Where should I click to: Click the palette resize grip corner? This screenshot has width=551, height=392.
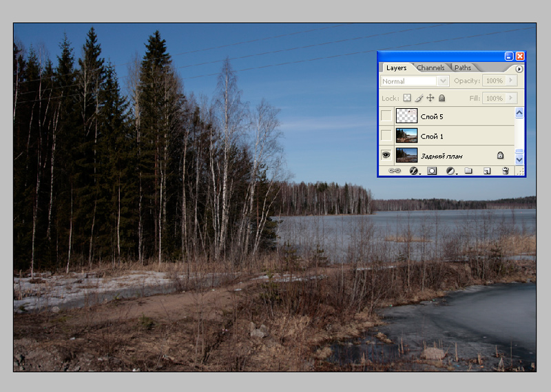(520, 172)
